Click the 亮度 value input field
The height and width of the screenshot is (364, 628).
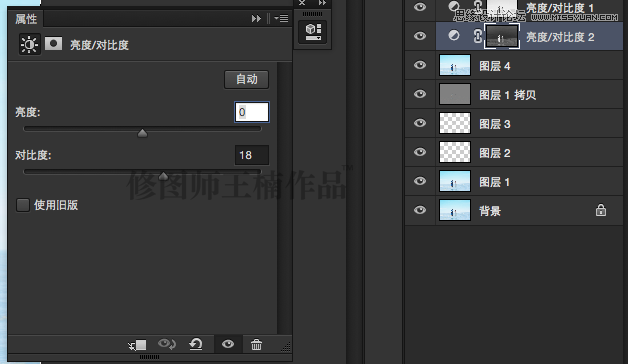[x=252, y=112]
